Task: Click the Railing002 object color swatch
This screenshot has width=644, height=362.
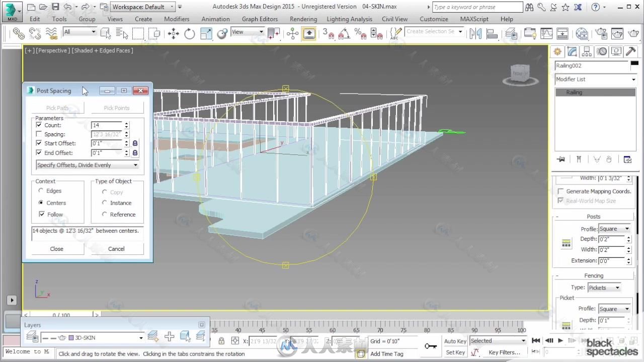Action: click(634, 63)
